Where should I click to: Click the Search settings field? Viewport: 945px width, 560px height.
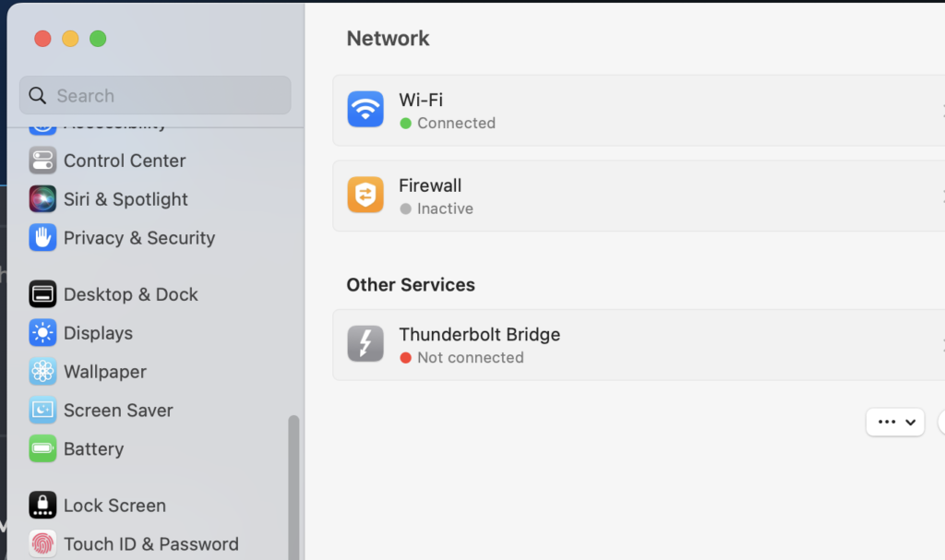tap(155, 95)
